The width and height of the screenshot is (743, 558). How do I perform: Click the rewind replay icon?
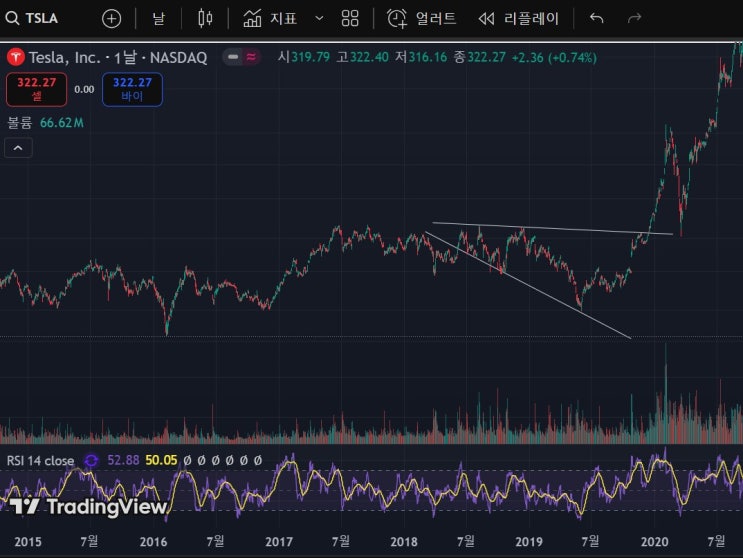(486, 19)
